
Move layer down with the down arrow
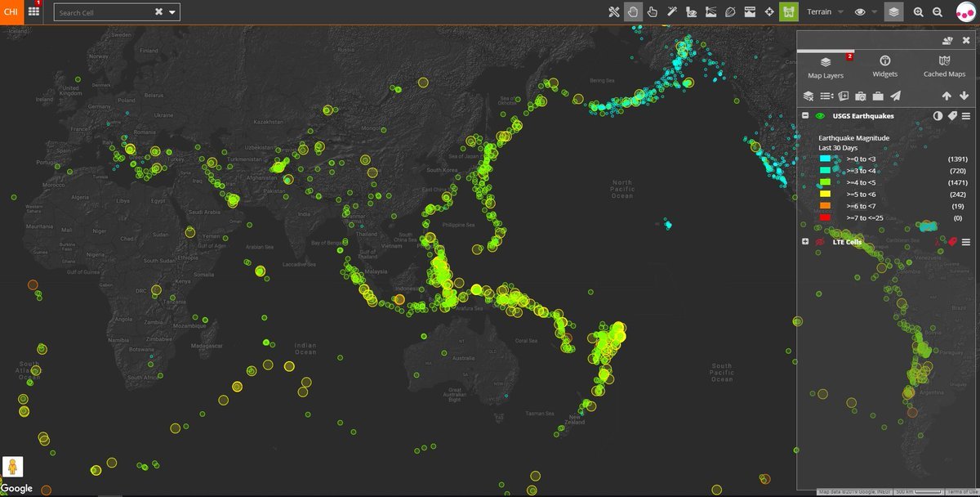964,96
